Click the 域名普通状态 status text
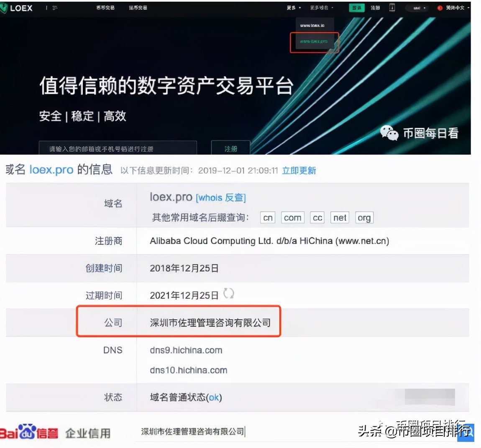 (177, 397)
